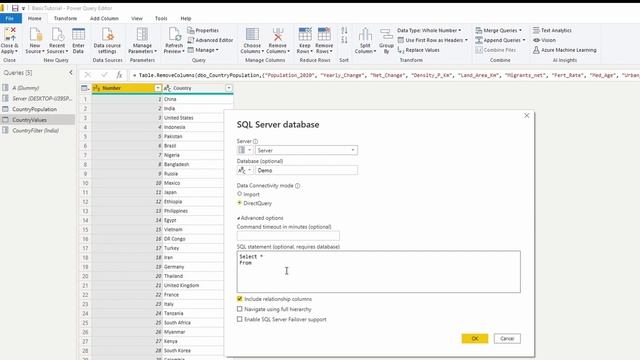Click the SQL statement text area
This screenshot has width=640, height=360.
pos(378,271)
